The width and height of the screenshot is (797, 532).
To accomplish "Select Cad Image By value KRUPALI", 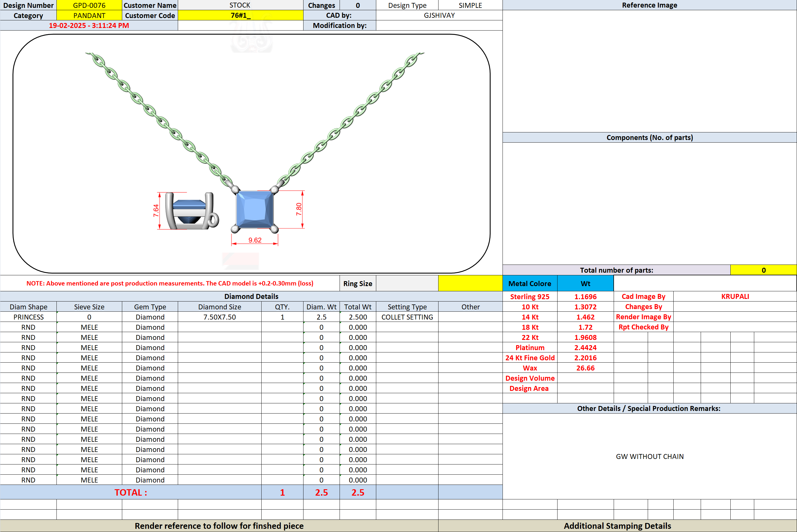I will pos(735,296).
